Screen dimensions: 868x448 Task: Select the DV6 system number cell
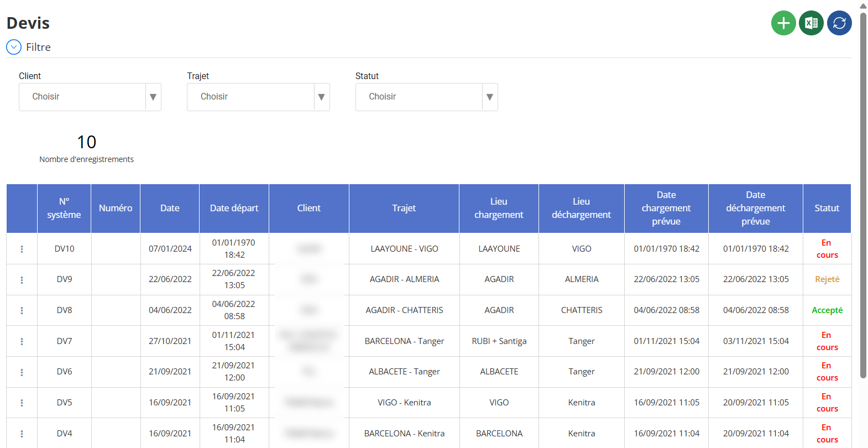coord(64,372)
